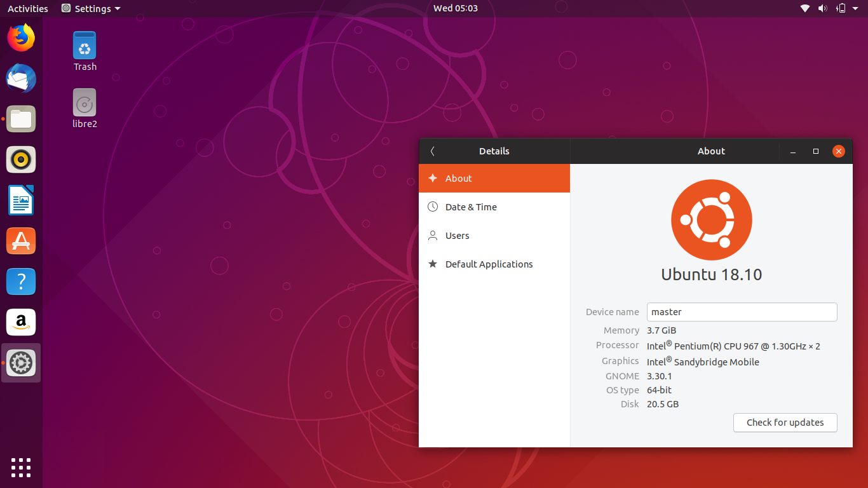The height and width of the screenshot is (488, 868).
Task: Show all applications grid
Action: click(x=21, y=468)
